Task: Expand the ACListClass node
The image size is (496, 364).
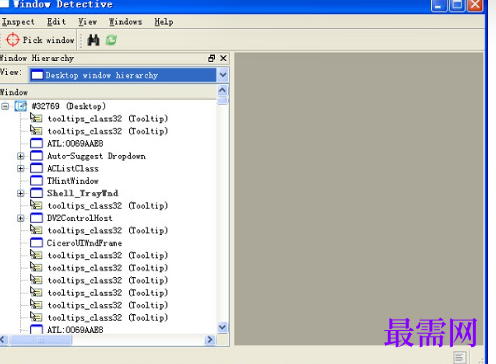Action: click(x=21, y=168)
